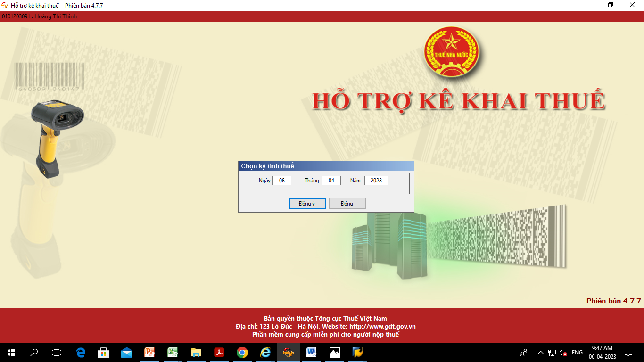644x362 pixels.
Task: Open network status icon in tray
Action: (x=552, y=352)
